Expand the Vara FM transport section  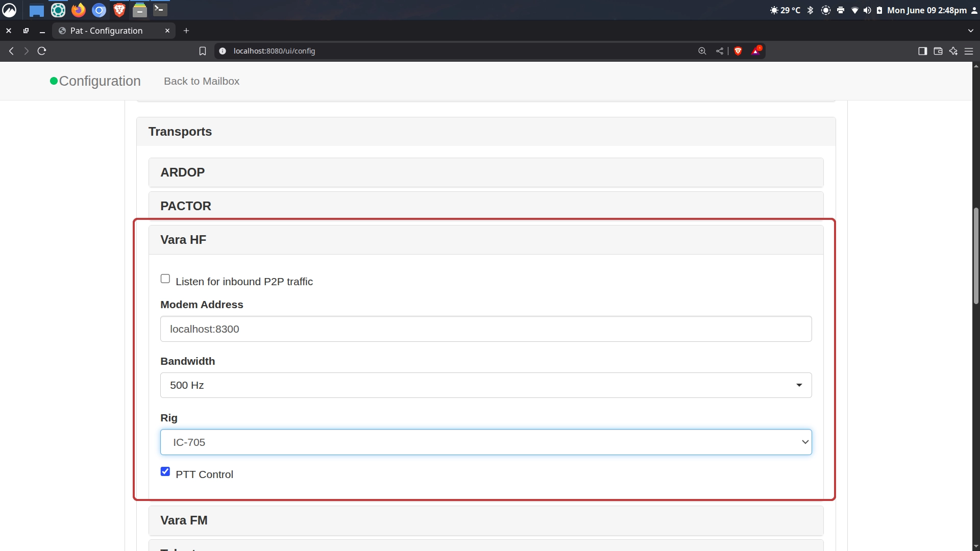[486, 520]
